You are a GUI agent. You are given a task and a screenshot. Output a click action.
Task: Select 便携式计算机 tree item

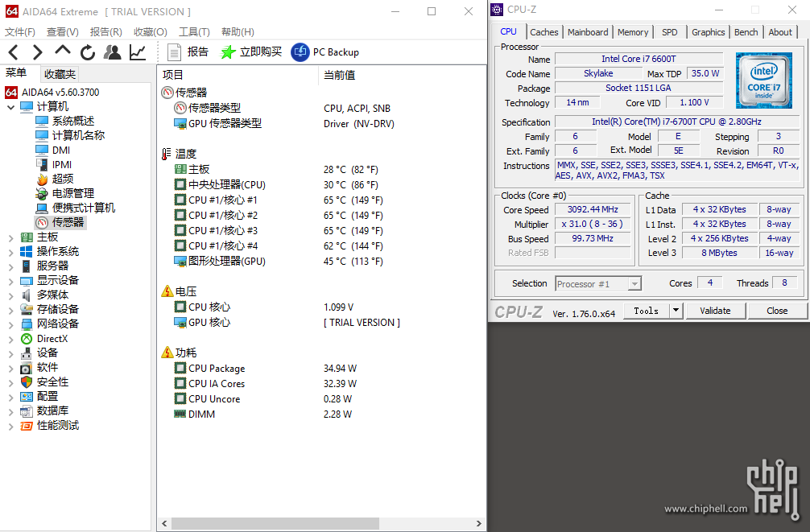point(76,208)
